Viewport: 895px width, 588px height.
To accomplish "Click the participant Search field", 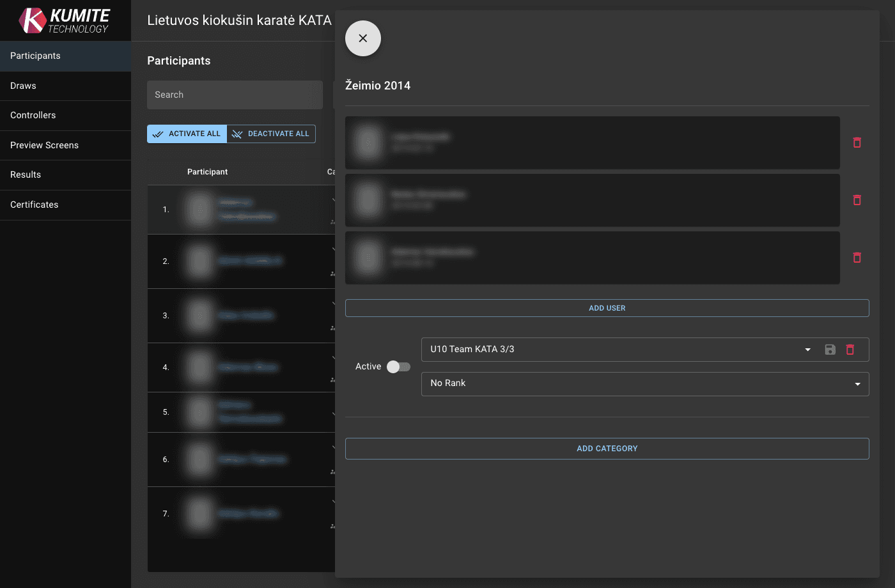I will coord(235,95).
